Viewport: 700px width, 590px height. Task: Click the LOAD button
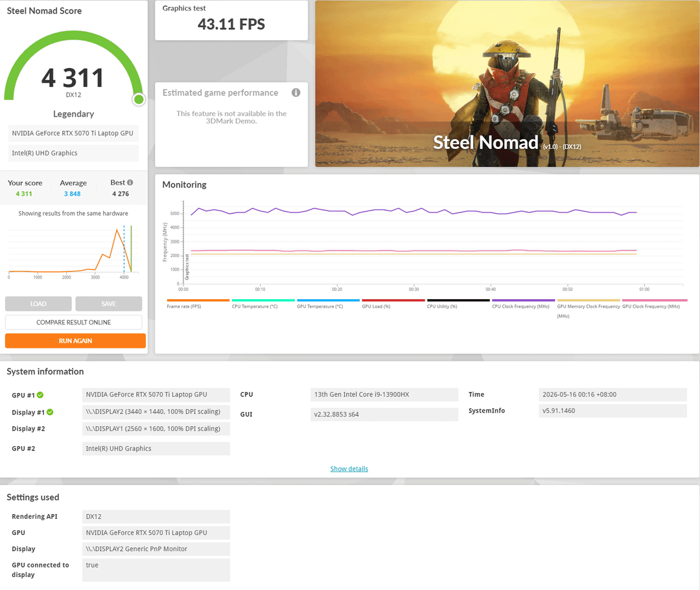38,304
